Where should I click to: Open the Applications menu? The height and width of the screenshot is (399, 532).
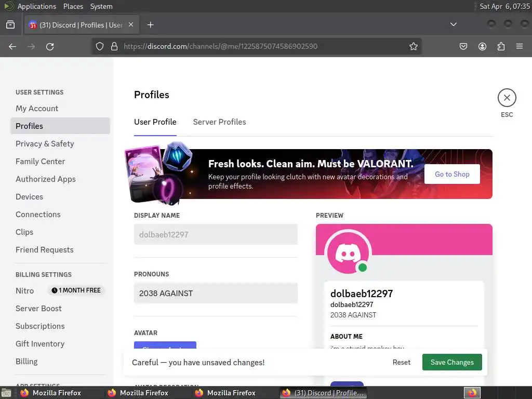click(x=37, y=6)
